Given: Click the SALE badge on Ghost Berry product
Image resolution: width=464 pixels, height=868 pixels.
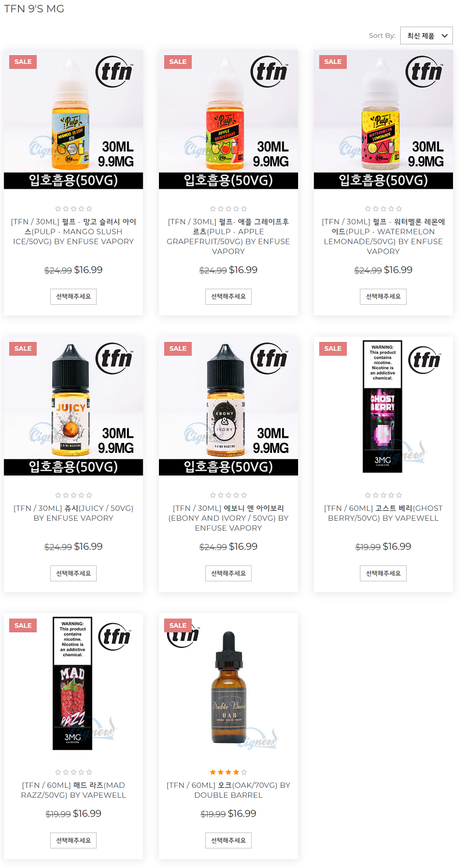Looking at the screenshot, I should 333,348.
